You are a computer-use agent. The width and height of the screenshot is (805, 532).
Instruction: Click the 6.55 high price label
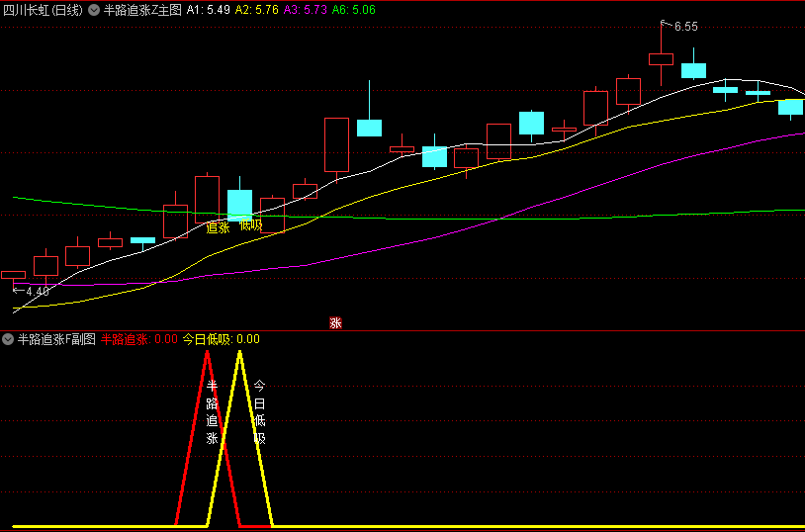[x=685, y=27]
